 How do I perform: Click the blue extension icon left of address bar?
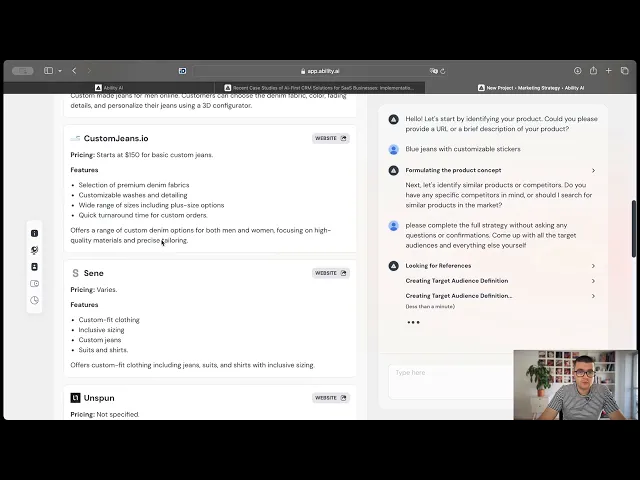182,71
